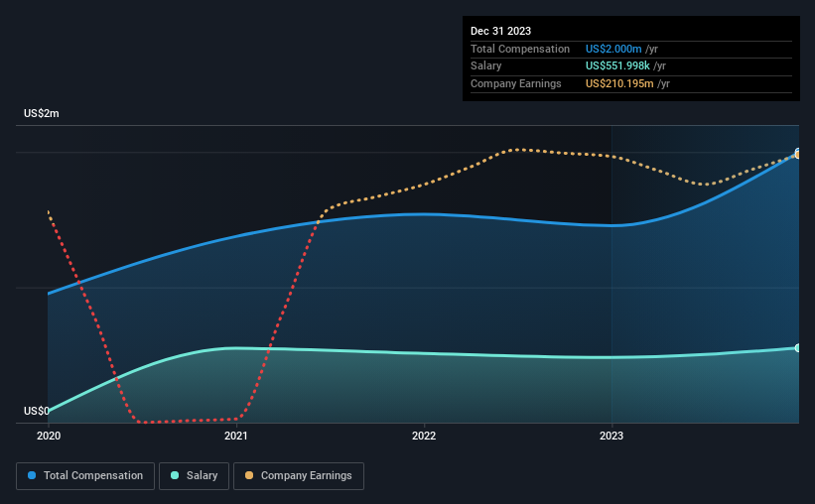
Task: Click the US$2.000m total compensation value
Action: click(613, 49)
